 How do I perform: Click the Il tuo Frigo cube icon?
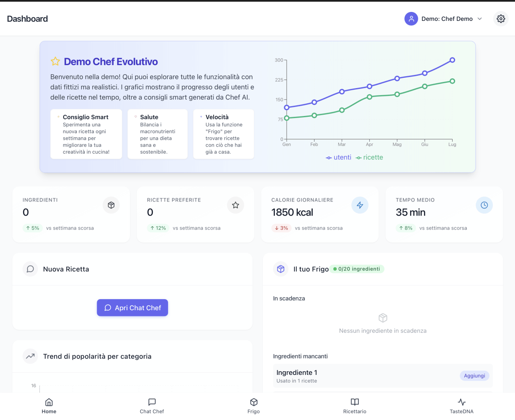(281, 269)
